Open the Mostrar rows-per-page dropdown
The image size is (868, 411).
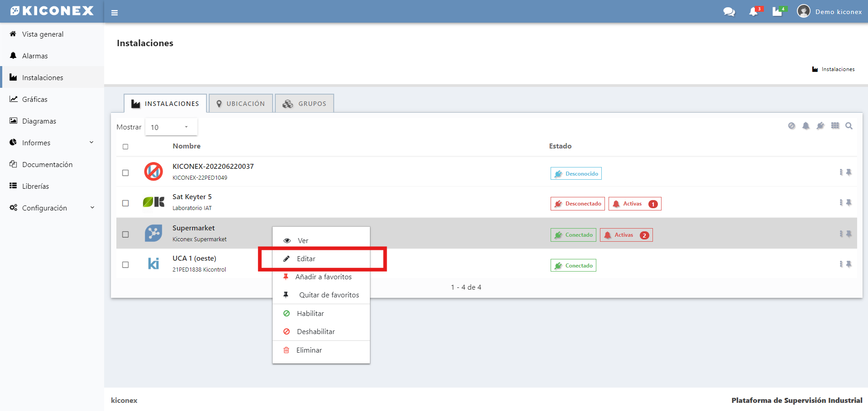pyautogui.click(x=171, y=127)
